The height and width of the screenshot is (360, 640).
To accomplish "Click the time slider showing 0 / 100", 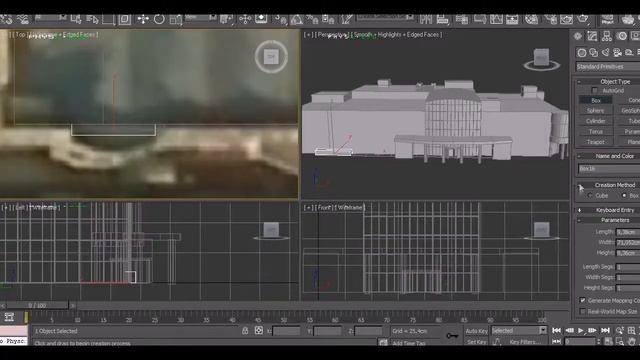I will [x=37, y=305].
